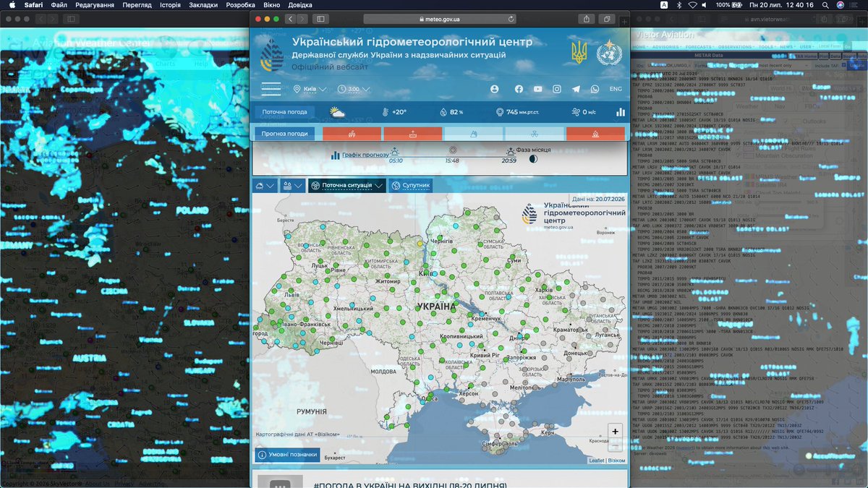This screenshot has height=488, width=868.
Task: Toggle Include TAF checkbox in Vietor Aviation window
Action: click(x=843, y=65)
